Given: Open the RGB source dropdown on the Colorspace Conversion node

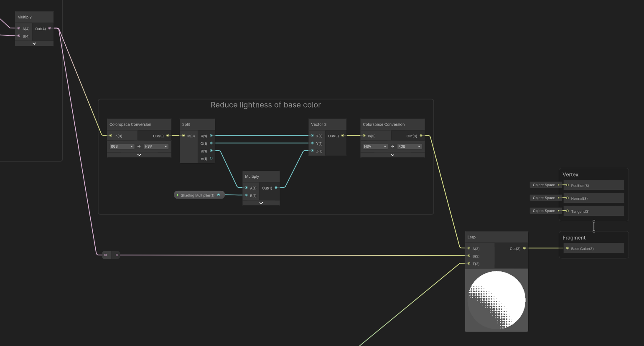Looking at the screenshot, I should click(x=121, y=146).
